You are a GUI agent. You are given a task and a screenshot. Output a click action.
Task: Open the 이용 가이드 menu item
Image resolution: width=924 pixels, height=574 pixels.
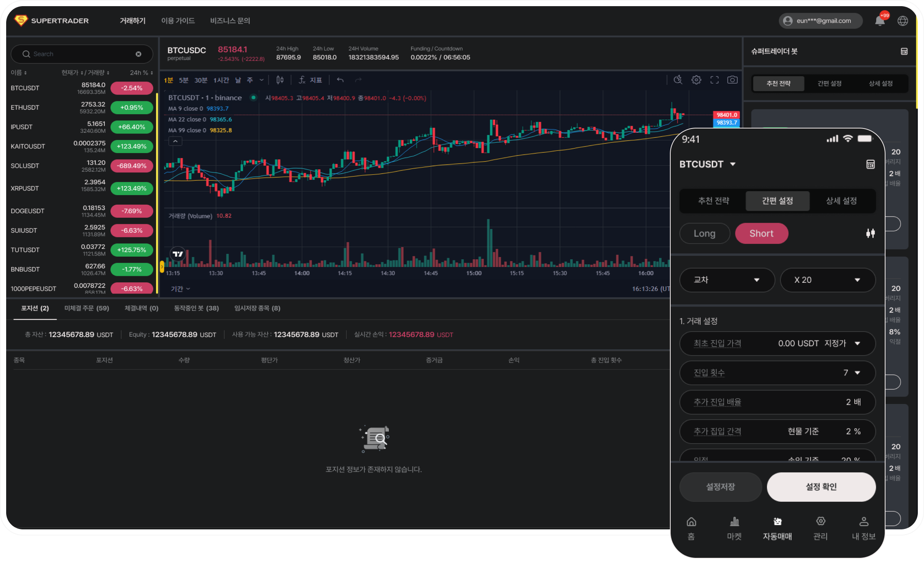[178, 21]
